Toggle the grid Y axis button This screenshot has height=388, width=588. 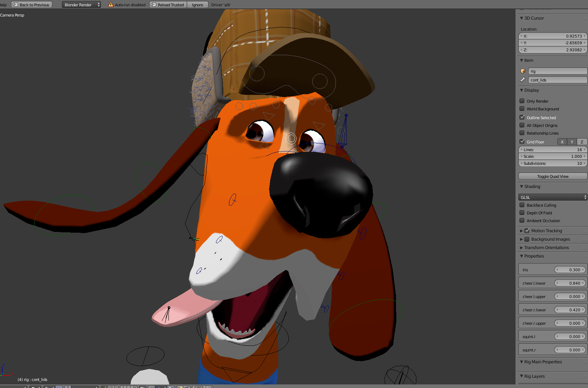572,142
